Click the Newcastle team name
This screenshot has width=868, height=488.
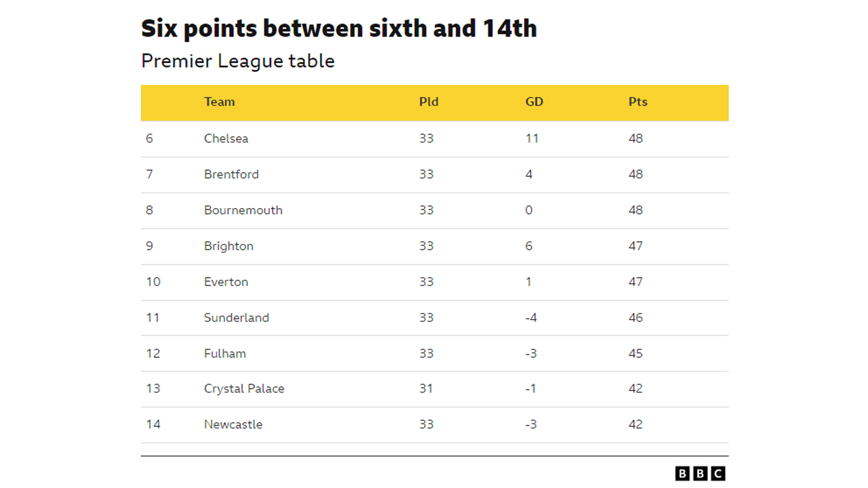(233, 424)
